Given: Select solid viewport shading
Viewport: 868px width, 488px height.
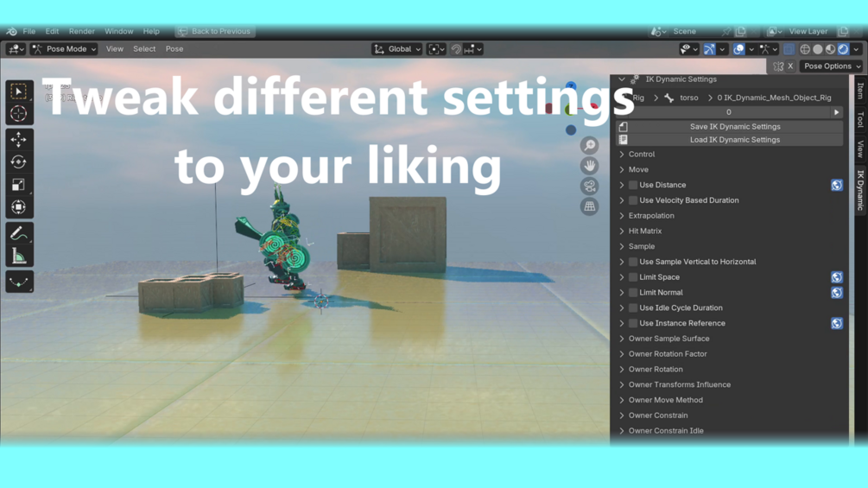Looking at the screenshot, I should pos(818,49).
